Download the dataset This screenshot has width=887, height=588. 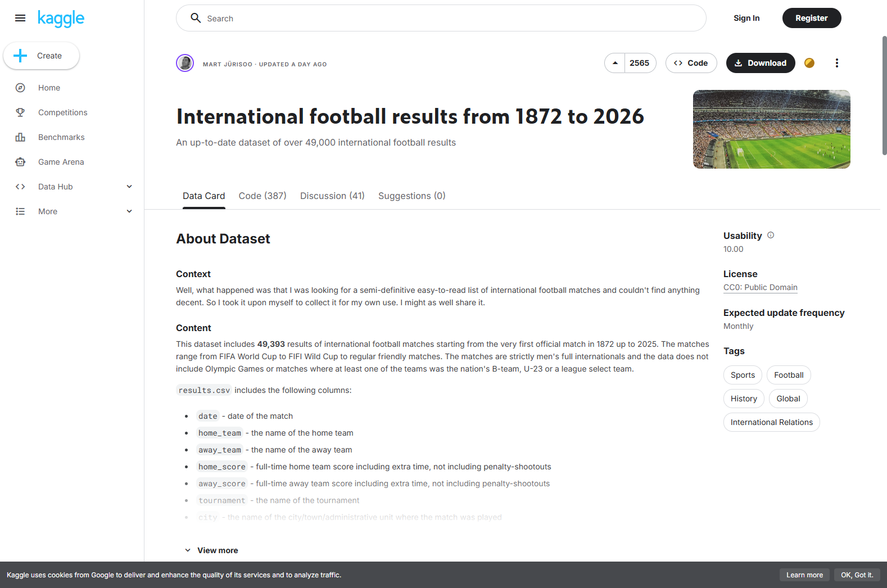pyautogui.click(x=761, y=63)
